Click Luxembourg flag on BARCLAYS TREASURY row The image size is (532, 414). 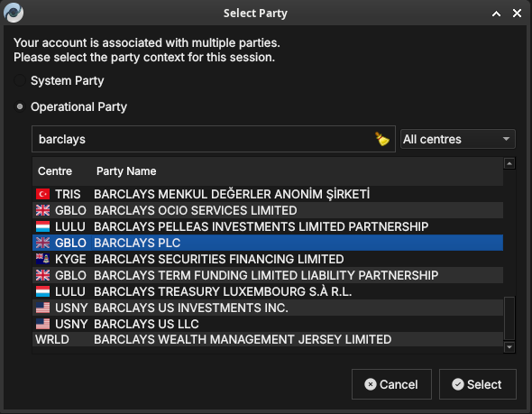(x=42, y=291)
